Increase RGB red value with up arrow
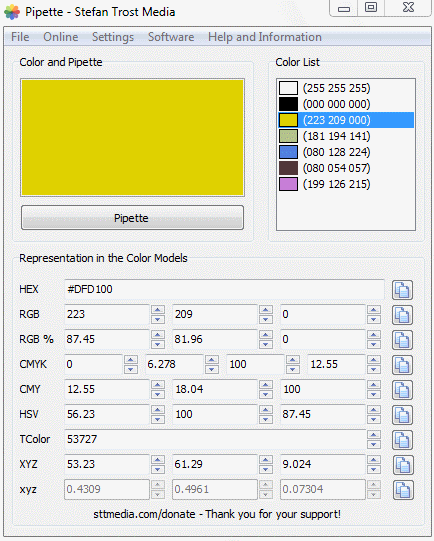The image size is (434, 541). point(158,310)
